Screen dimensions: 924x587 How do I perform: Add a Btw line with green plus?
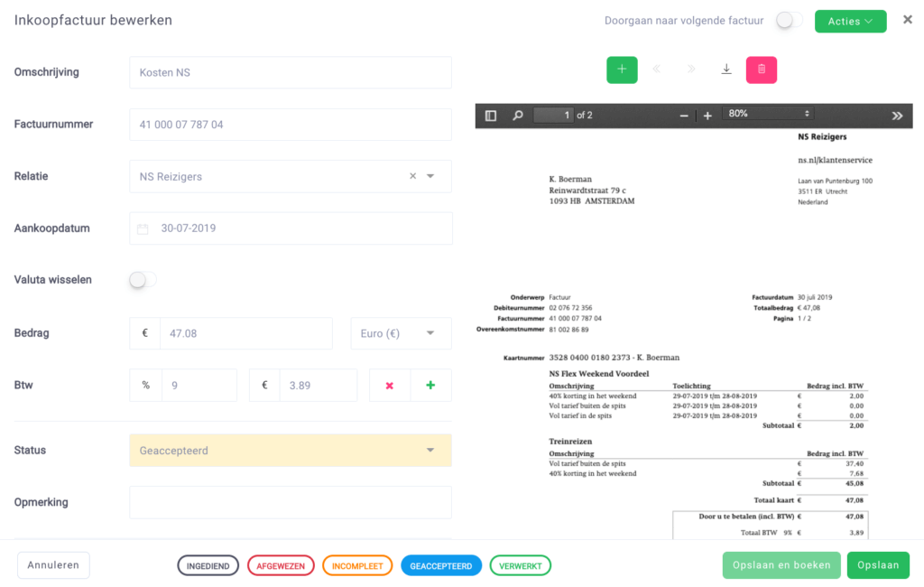tap(430, 386)
